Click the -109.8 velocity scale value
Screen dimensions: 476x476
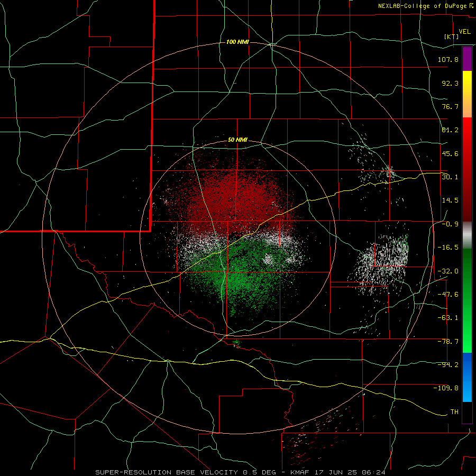pyautogui.click(x=446, y=388)
